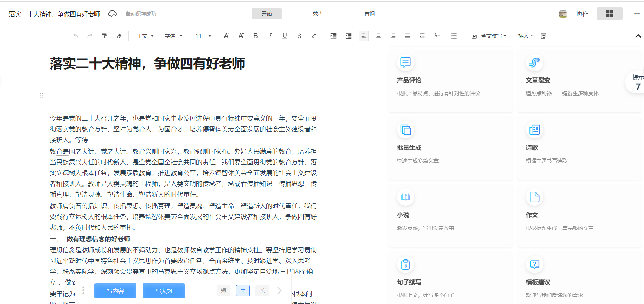Increase paragraph indent
Viewport: 644px width, 304px height.
coord(333,36)
